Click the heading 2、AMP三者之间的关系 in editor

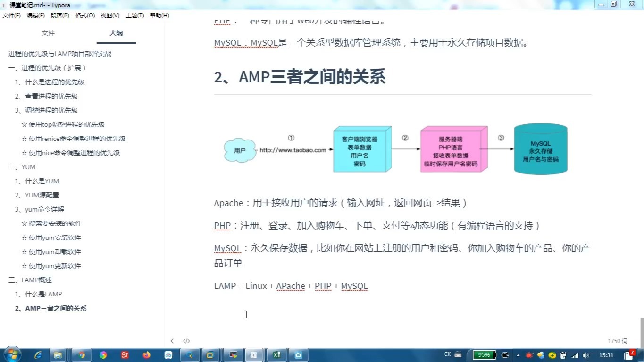click(x=300, y=77)
